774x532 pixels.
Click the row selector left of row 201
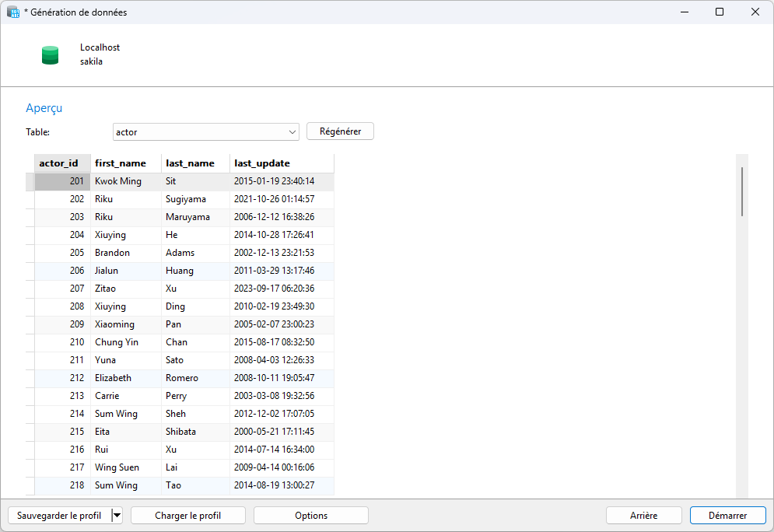click(30, 181)
